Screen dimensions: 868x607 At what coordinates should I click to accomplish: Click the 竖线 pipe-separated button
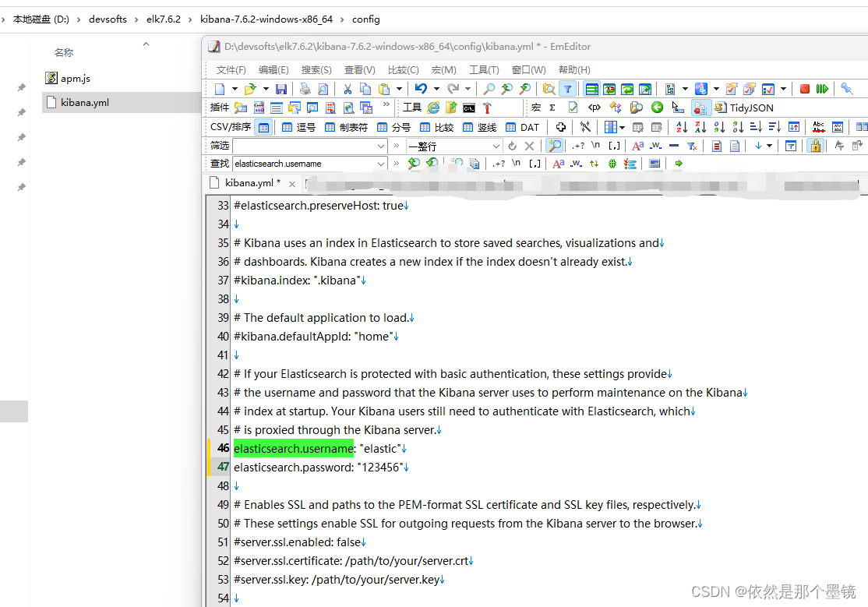pyautogui.click(x=480, y=127)
